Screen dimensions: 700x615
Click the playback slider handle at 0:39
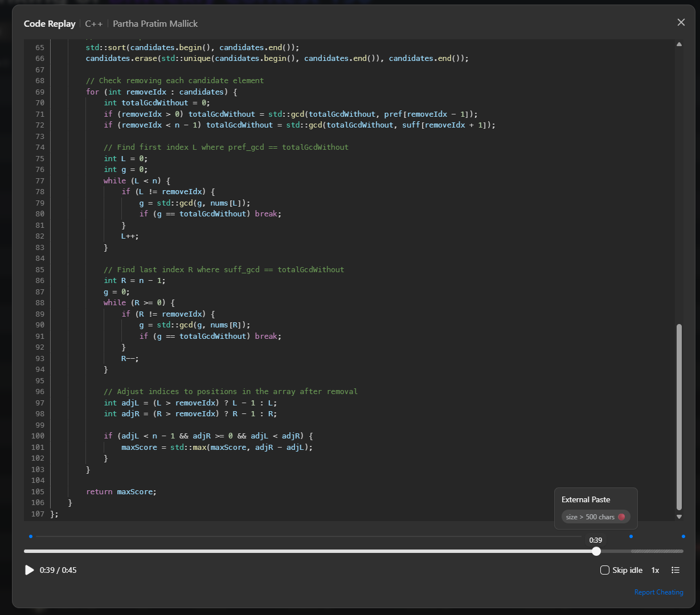coord(596,551)
